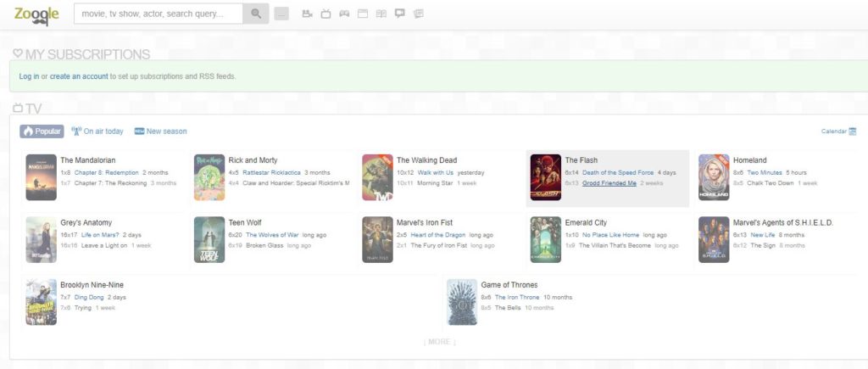
Task: Open episode No Place Like Home
Action: (610, 235)
